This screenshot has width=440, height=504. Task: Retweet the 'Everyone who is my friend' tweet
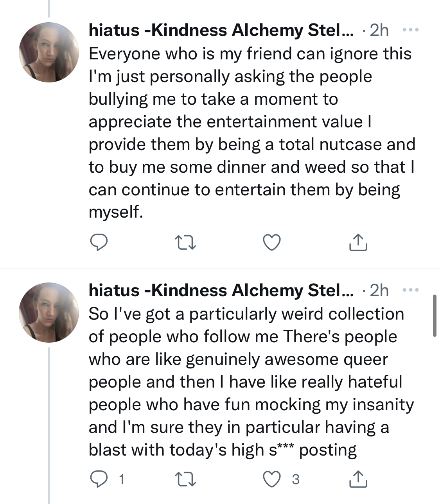coord(185,243)
